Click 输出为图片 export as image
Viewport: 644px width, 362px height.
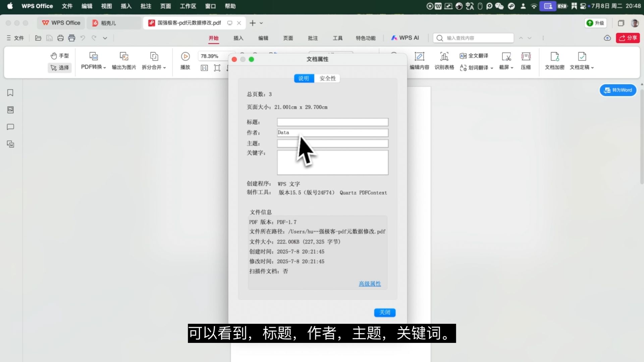[124, 61]
